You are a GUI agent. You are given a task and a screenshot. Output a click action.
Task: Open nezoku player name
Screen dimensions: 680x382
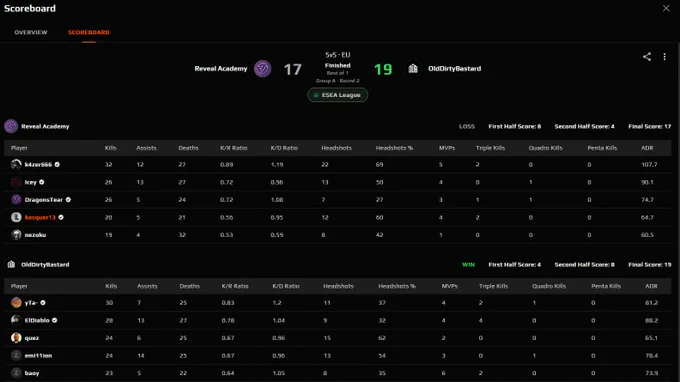pos(35,235)
